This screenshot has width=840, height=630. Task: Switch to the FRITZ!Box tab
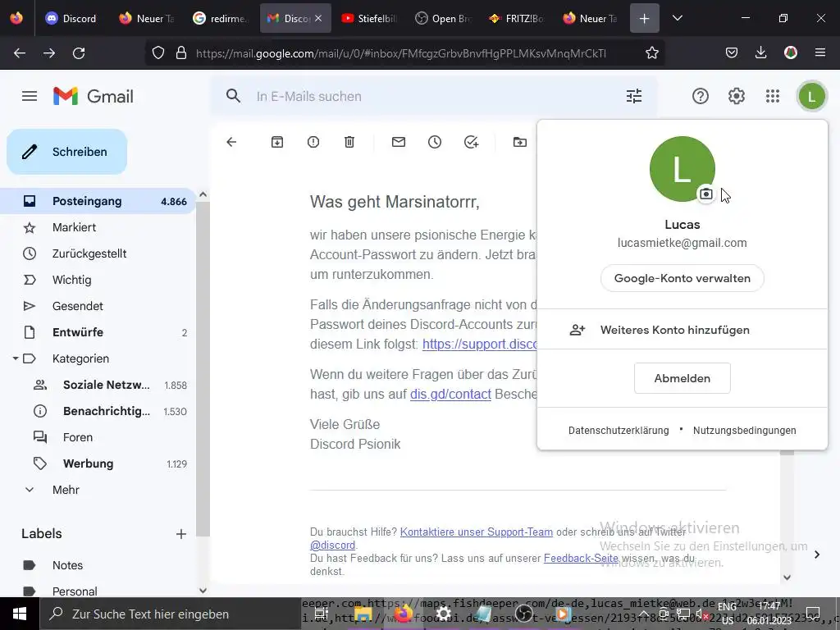517,18
